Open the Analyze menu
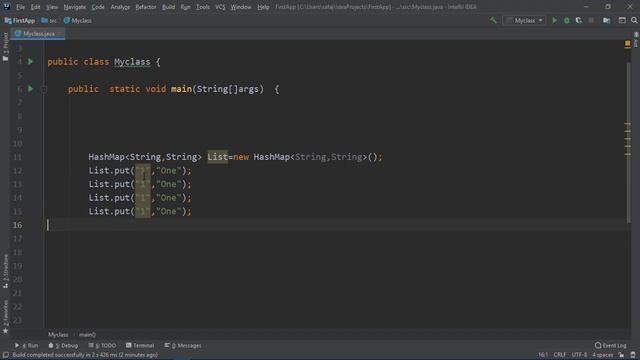 [x=120, y=7]
